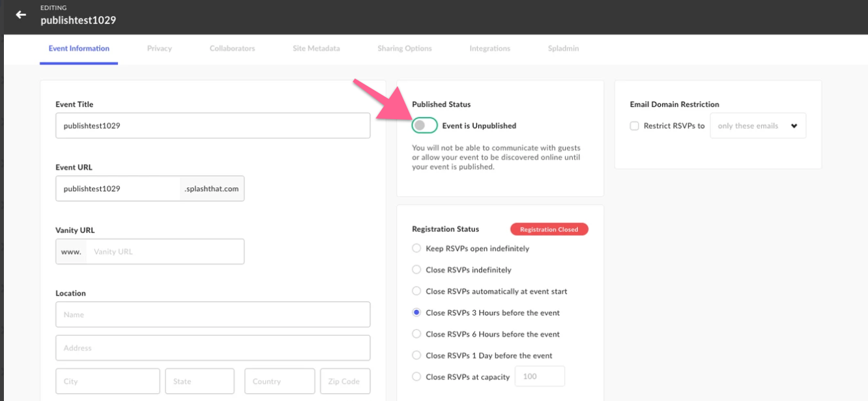Open the Privacy tab

[x=159, y=48]
